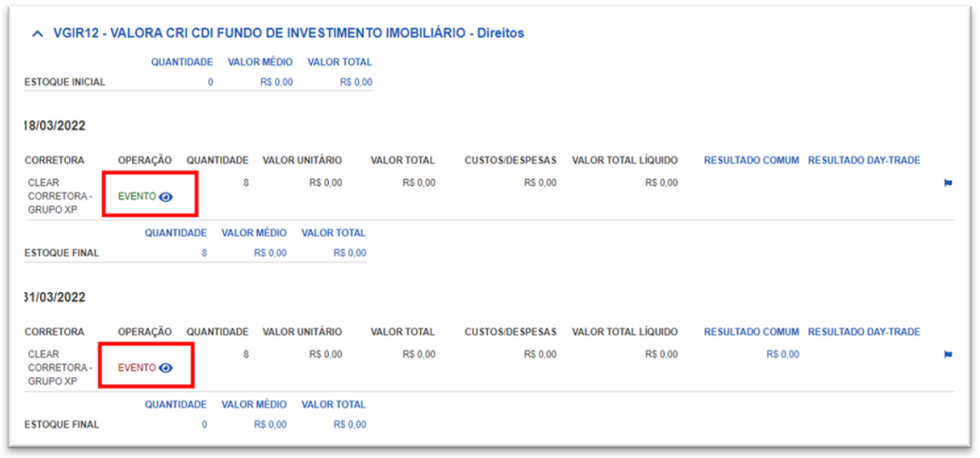Click the flag icon on the 18/03/2022 row

pyautogui.click(x=948, y=183)
